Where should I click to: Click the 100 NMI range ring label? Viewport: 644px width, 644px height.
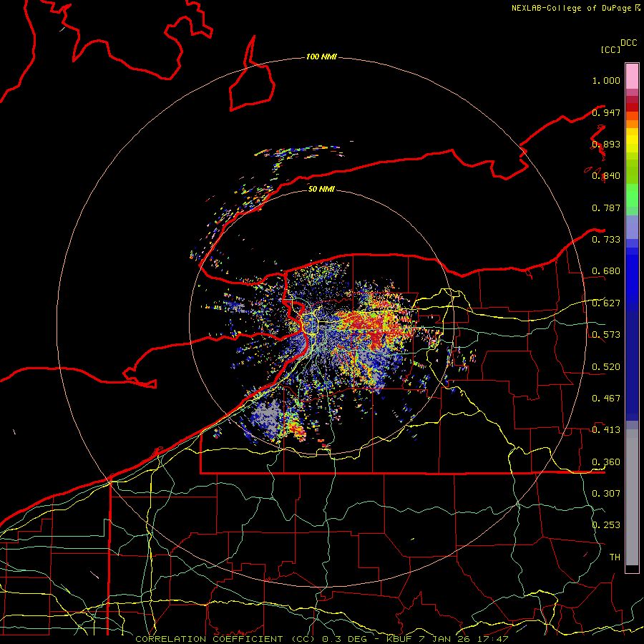[321, 57]
